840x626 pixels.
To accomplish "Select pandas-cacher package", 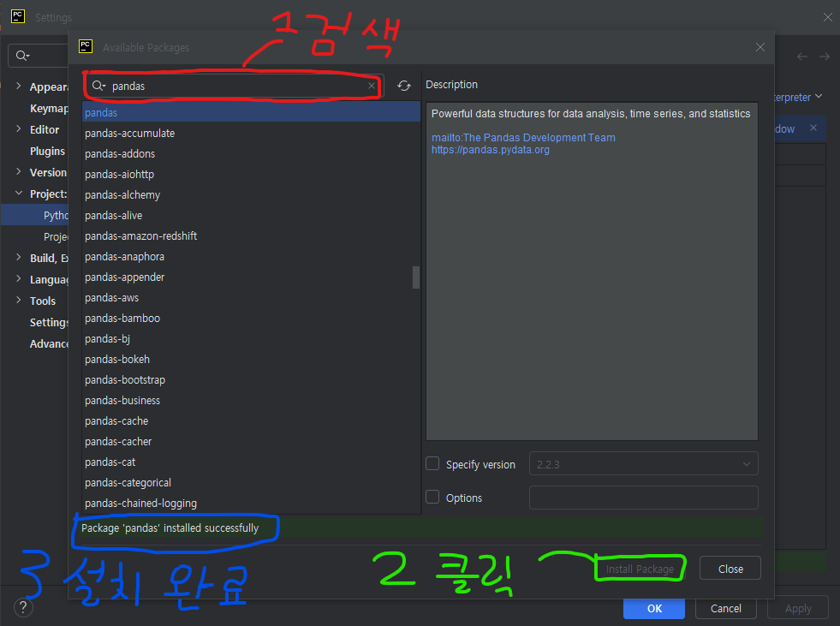I will (251, 441).
